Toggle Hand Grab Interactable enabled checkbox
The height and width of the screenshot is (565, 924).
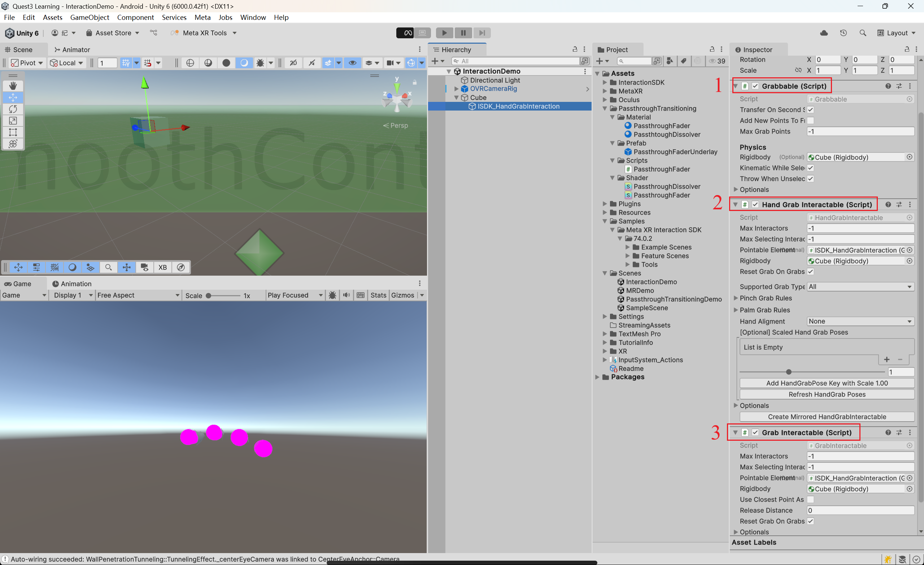tap(755, 204)
